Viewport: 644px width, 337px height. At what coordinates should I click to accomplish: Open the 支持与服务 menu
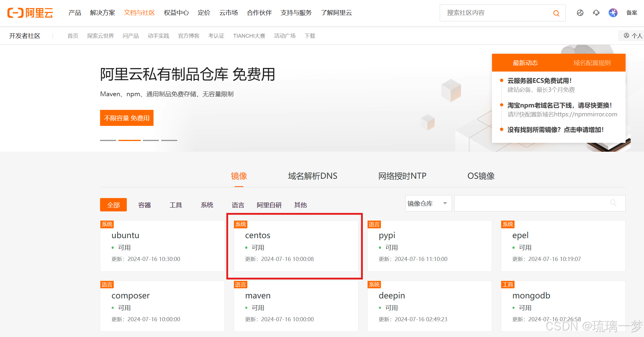[296, 13]
